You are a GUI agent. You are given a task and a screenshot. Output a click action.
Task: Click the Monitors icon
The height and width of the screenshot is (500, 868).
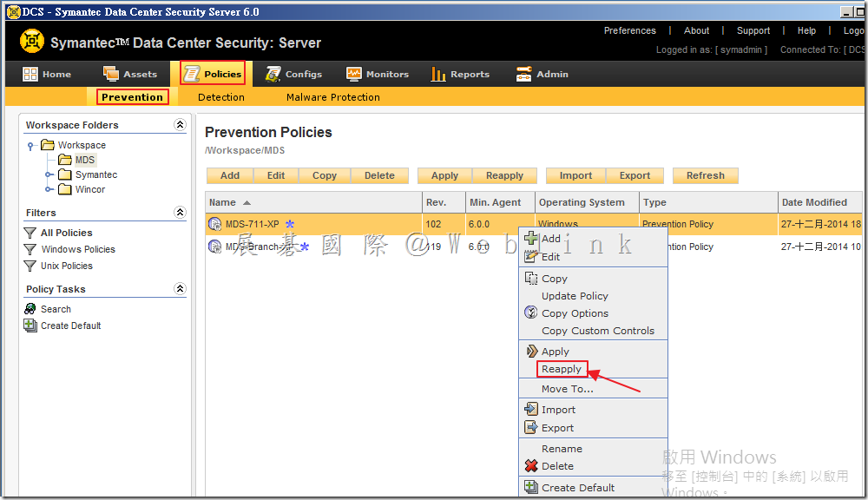[x=354, y=74]
